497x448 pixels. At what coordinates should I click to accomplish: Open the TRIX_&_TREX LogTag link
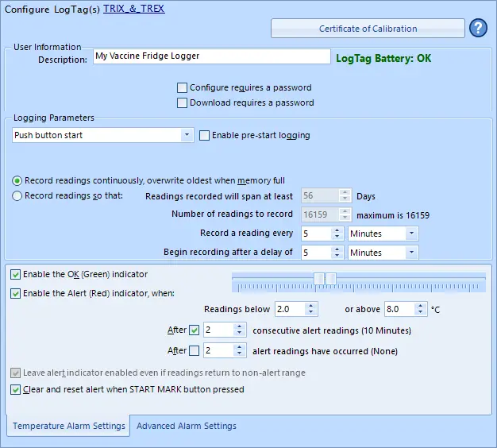coord(133,8)
